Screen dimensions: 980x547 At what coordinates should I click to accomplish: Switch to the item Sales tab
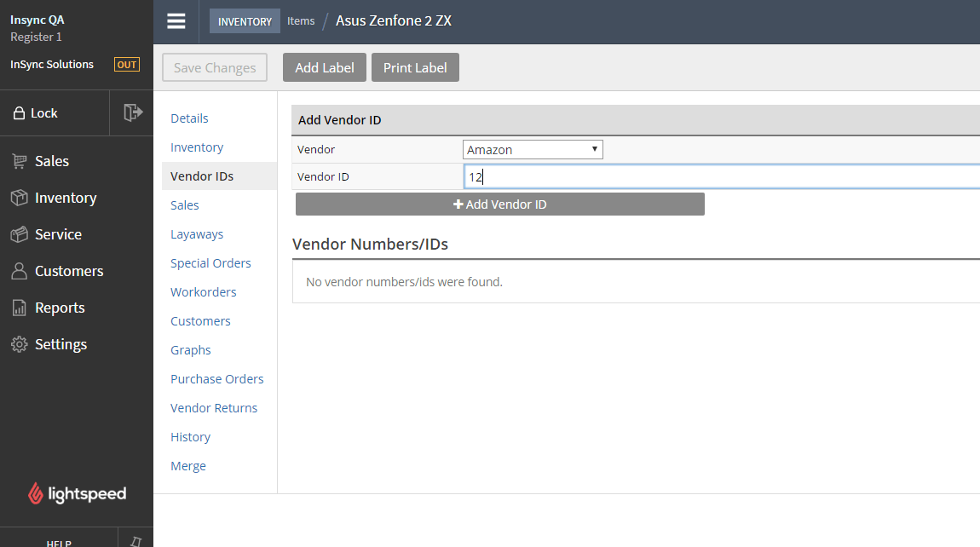pos(184,205)
